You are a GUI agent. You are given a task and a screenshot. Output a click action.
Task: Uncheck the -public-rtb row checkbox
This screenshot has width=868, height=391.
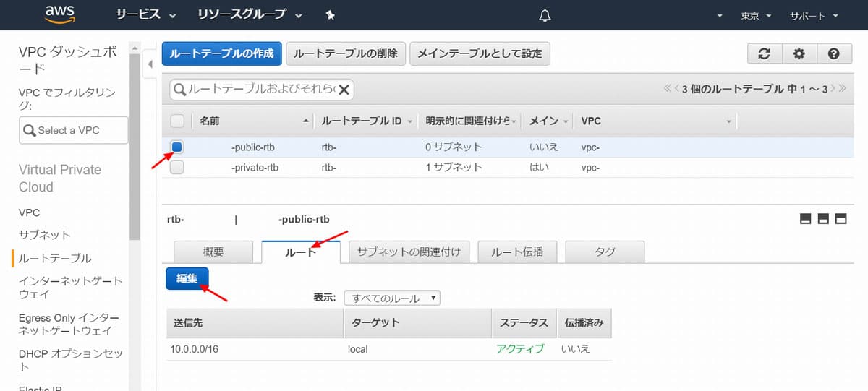pos(177,147)
